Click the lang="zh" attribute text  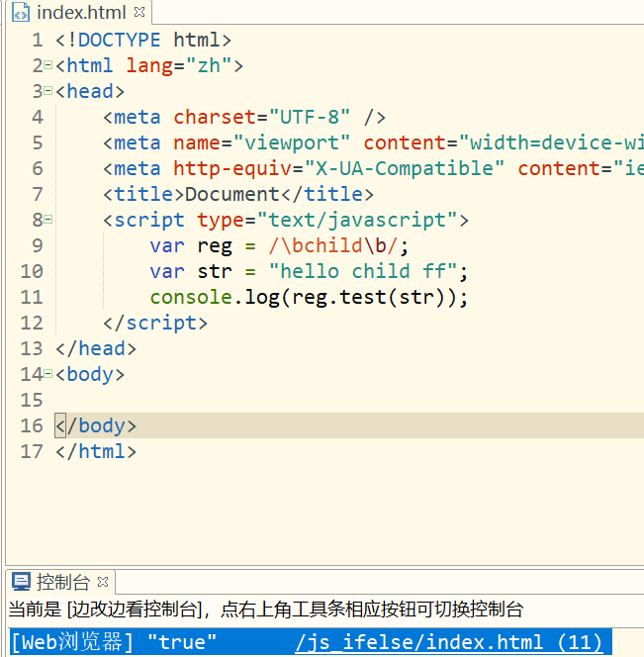coord(179,65)
